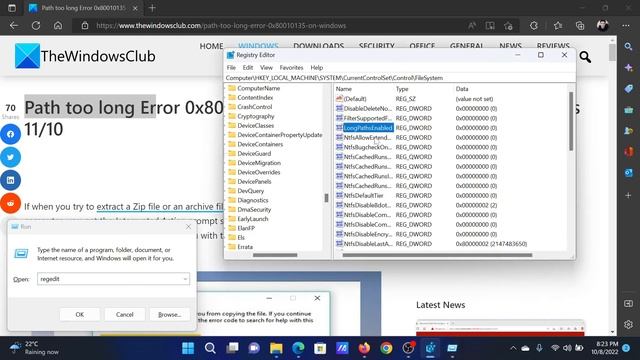Open the Edge extensions icon
This screenshot has width=640, height=360.
tap(534, 25)
